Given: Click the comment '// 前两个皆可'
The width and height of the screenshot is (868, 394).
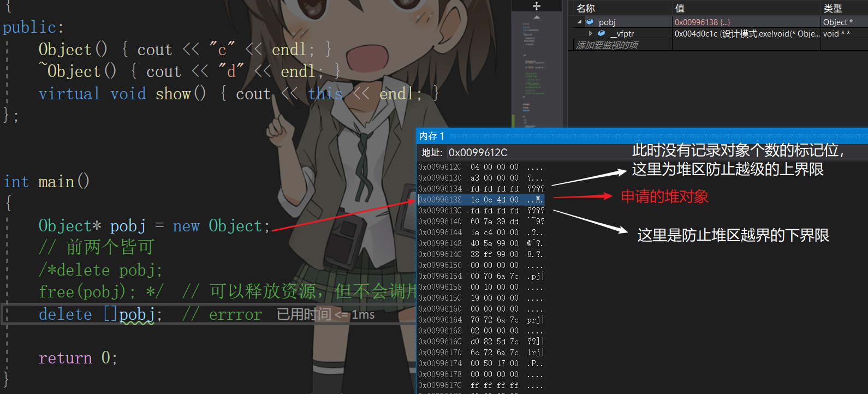Looking at the screenshot, I should (97, 247).
